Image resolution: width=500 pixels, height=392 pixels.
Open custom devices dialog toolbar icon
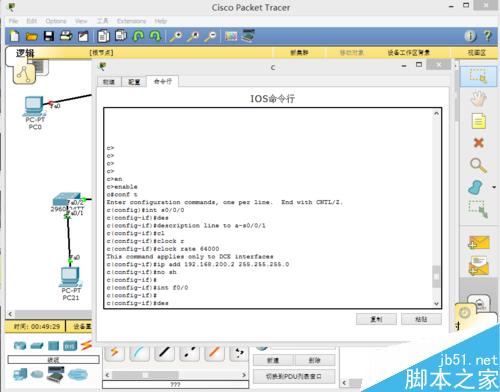coord(248,36)
